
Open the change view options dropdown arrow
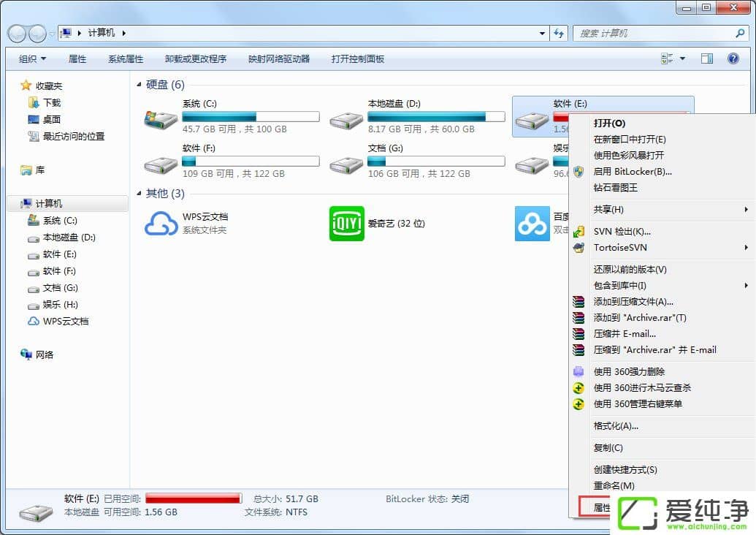[683, 58]
